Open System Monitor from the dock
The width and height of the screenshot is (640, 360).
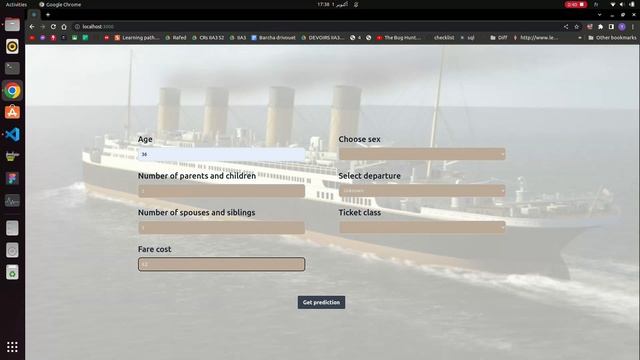pyautogui.click(x=12, y=200)
